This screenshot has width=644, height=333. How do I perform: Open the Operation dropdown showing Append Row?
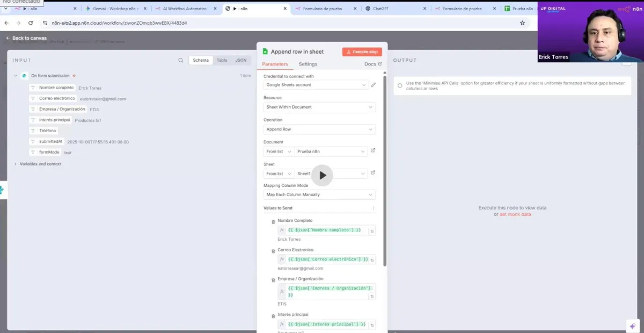pos(319,129)
